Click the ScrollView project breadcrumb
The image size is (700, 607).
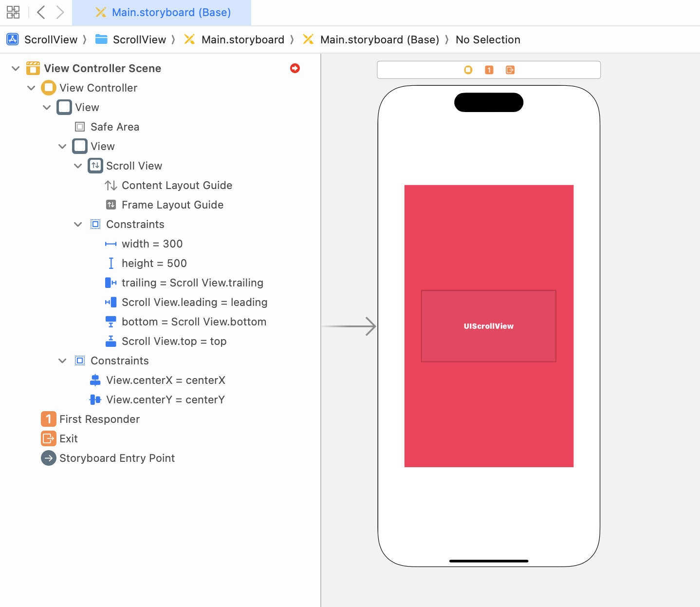[42, 39]
